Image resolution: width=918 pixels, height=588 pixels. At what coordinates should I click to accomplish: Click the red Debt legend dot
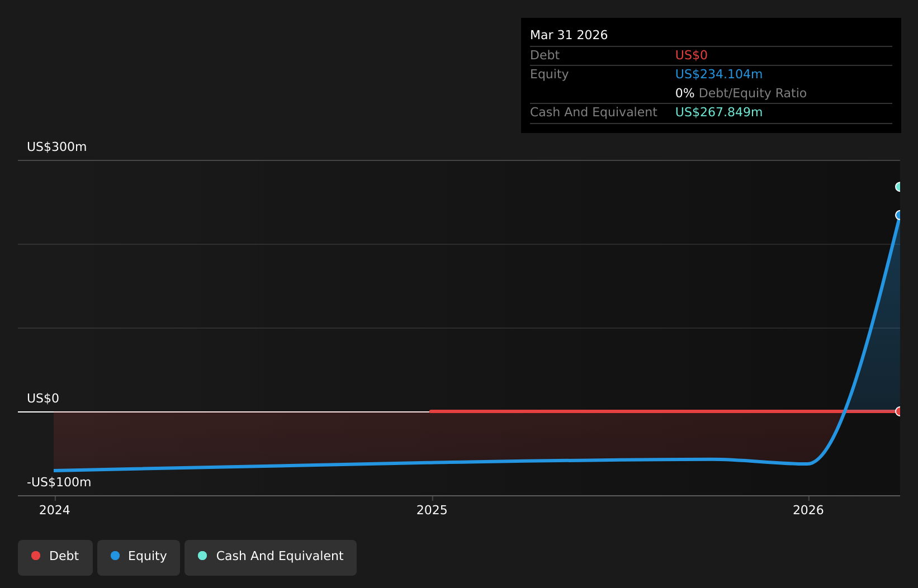coord(36,556)
